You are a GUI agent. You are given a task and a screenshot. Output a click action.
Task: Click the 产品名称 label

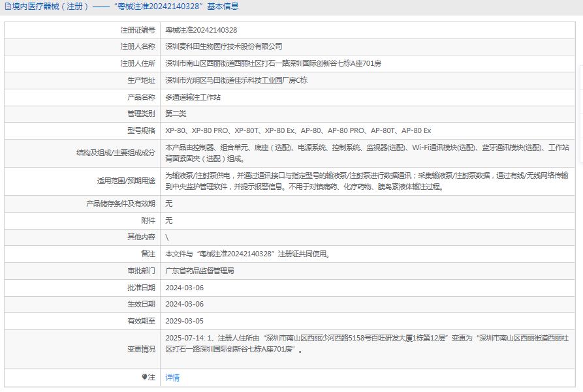coord(141,97)
